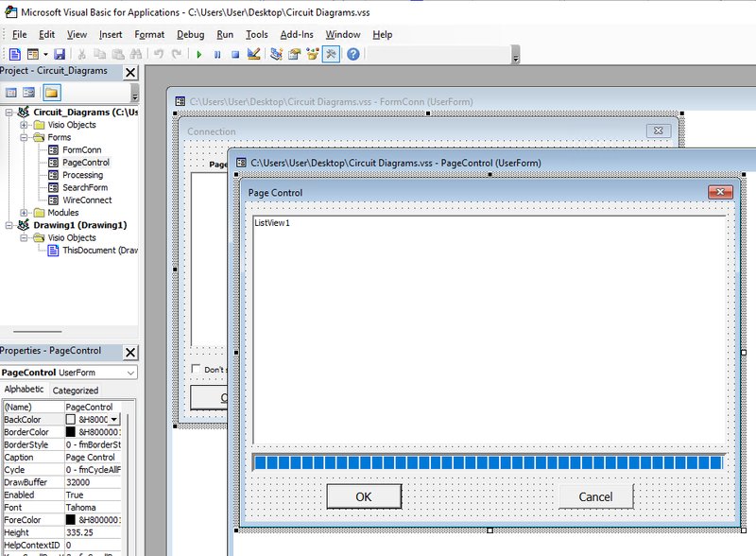Save the project with the floppy icon

pos(59,54)
